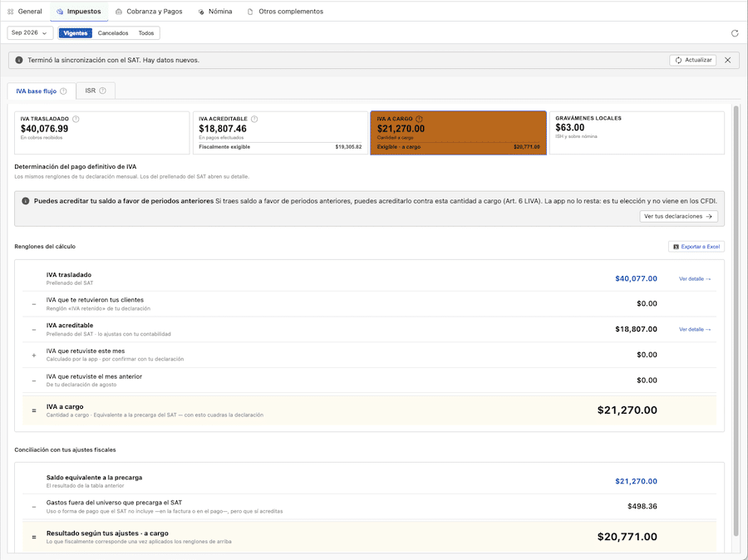Click Ver tus declaraciones button

pyautogui.click(x=678, y=217)
